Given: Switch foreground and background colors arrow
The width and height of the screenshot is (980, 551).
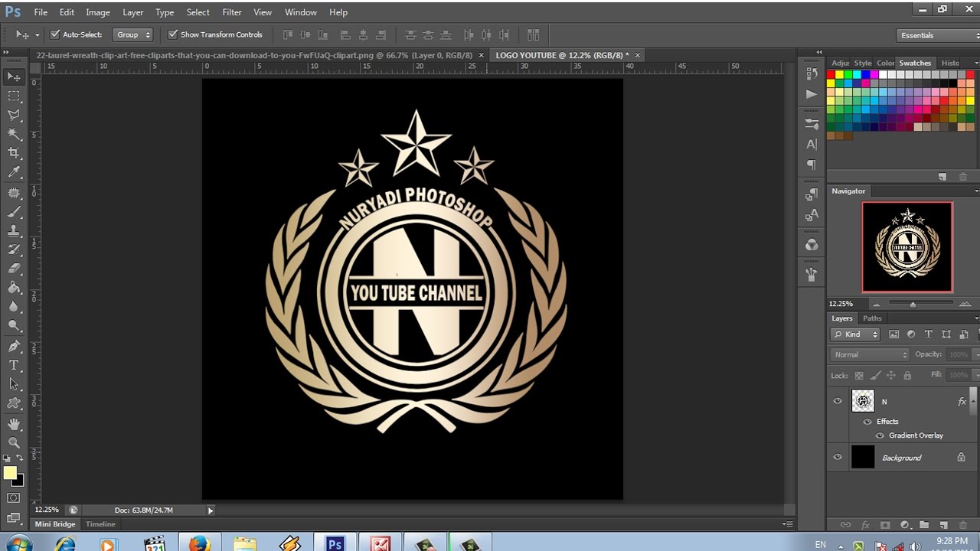Looking at the screenshot, I should pyautogui.click(x=20, y=458).
